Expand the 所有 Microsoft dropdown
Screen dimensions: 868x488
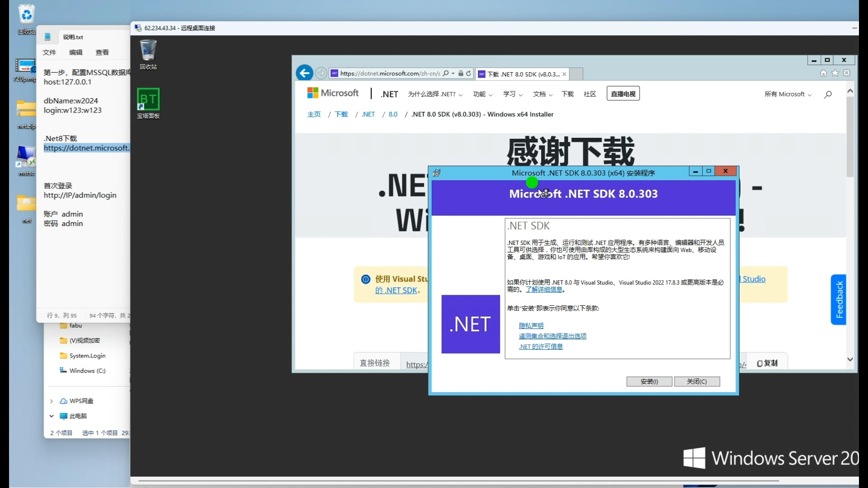pos(788,94)
